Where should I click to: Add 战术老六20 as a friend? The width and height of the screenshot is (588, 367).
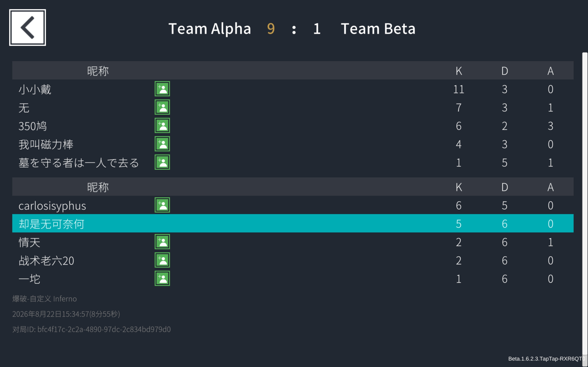click(162, 260)
